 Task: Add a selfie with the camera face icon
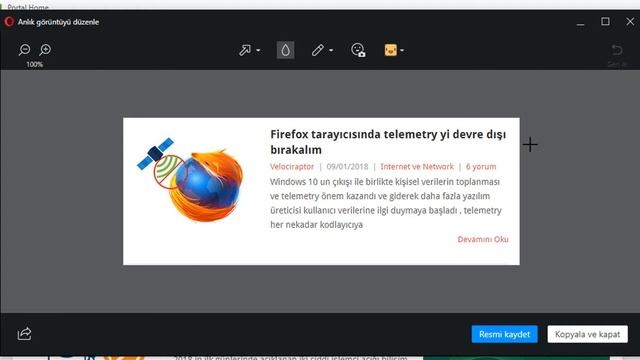[358, 50]
